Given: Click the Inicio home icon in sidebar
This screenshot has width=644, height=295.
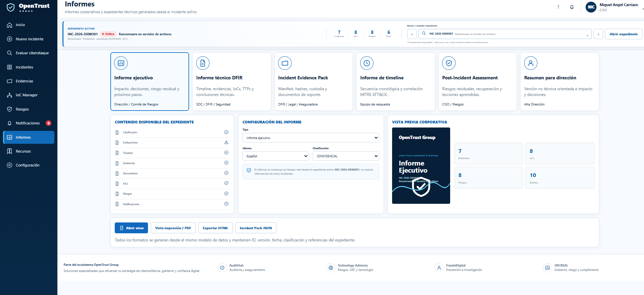Looking at the screenshot, I should (10, 25).
